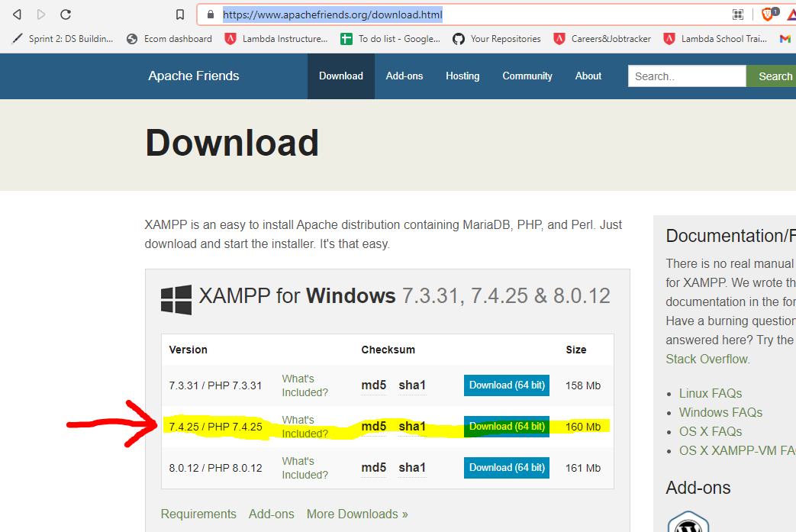Click the Version column header

tap(189, 350)
